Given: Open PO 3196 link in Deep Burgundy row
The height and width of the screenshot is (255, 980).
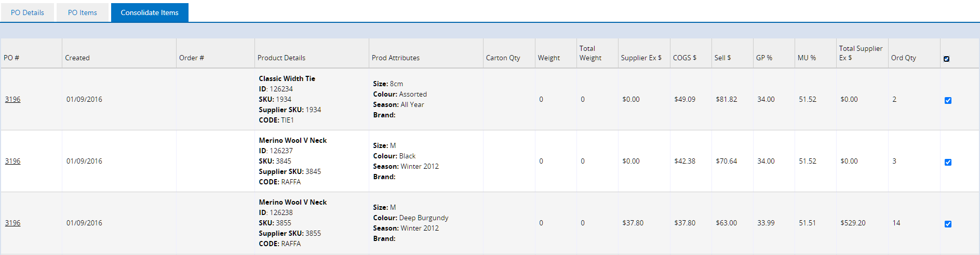Looking at the screenshot, I should click(13, 223).
